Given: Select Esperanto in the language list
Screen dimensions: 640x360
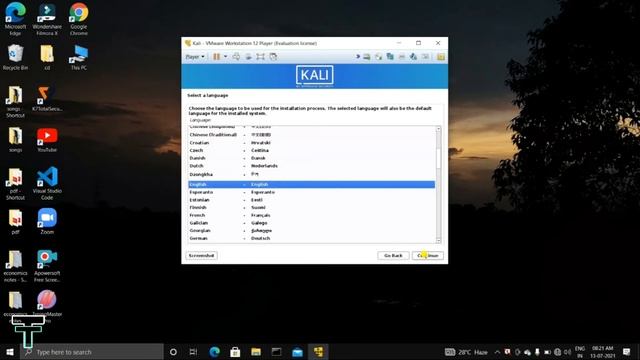Looking at the screenshot, I should [311, 192].
